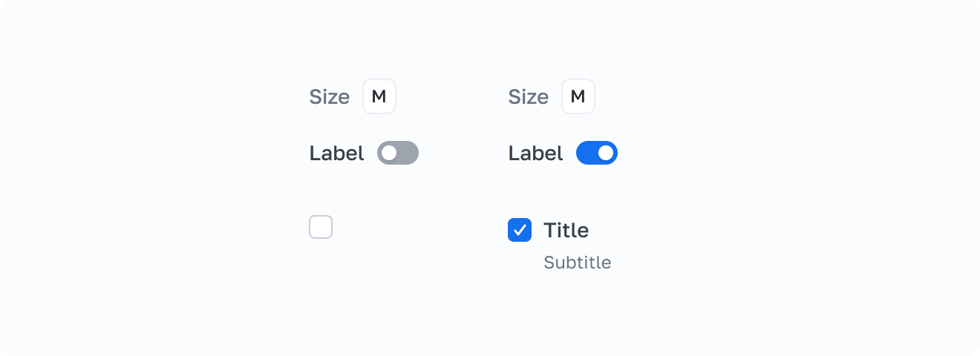Select the Size text above the gray toggle
Image resolution: width=980 pixels, height=356 pixels.
point(329,97)
